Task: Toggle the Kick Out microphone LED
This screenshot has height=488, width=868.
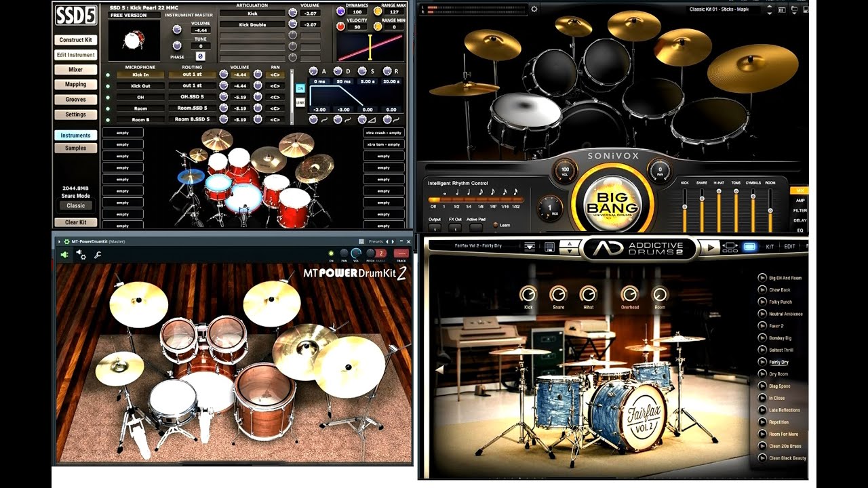Action: click(x=107, y=86)
